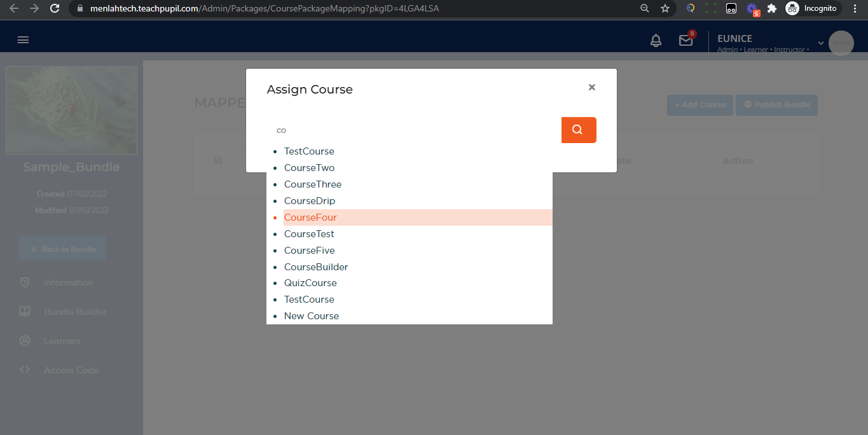Pick QuizCourse from the dropdown list

pyautogui.click(x=310, y=283)
